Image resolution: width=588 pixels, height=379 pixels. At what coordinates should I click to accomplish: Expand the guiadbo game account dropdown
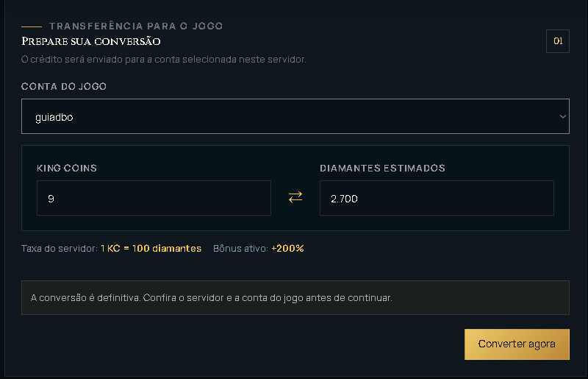coord(295,116)
